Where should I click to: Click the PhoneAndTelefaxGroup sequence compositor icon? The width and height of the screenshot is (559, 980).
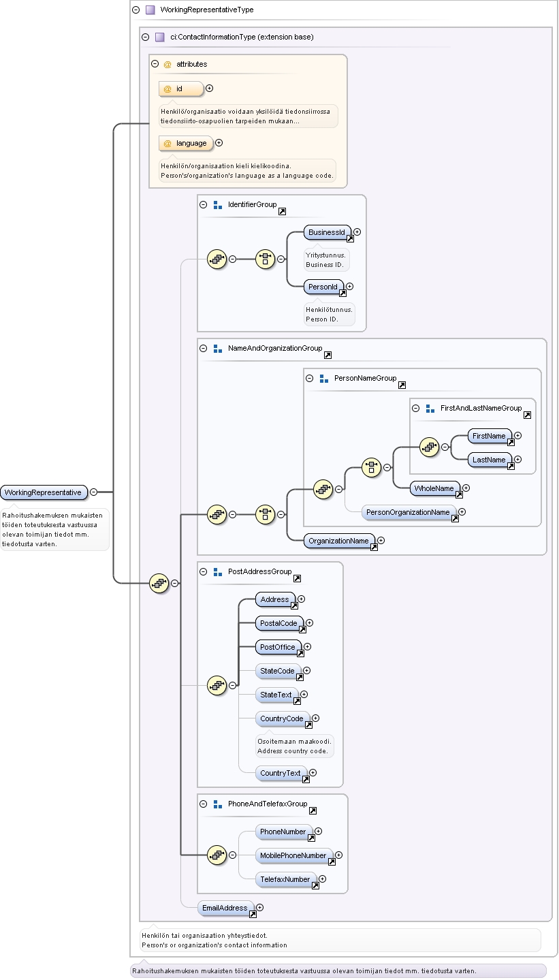[217, 855]
